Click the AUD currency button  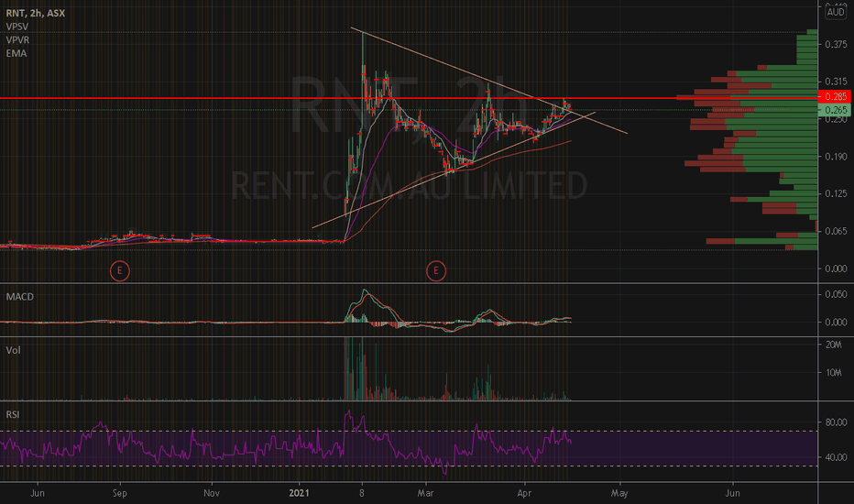pyautogui.click(x=836, y=12)
